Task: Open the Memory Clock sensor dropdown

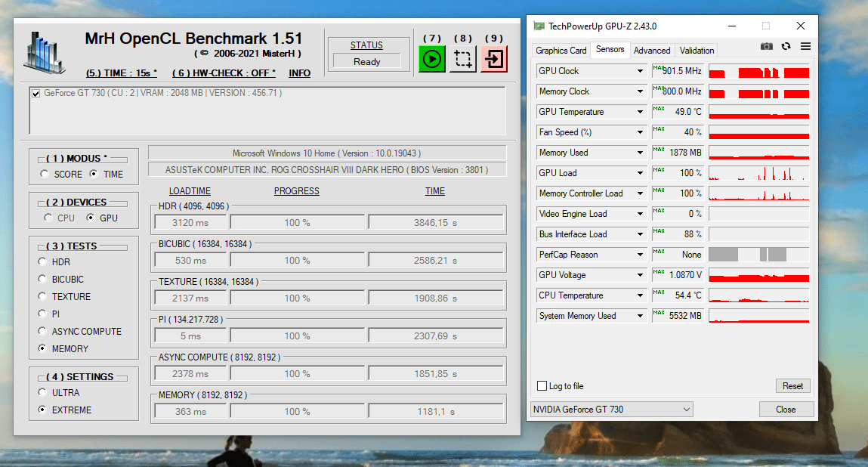Action: pyautogui.click(x=640, y=91)
